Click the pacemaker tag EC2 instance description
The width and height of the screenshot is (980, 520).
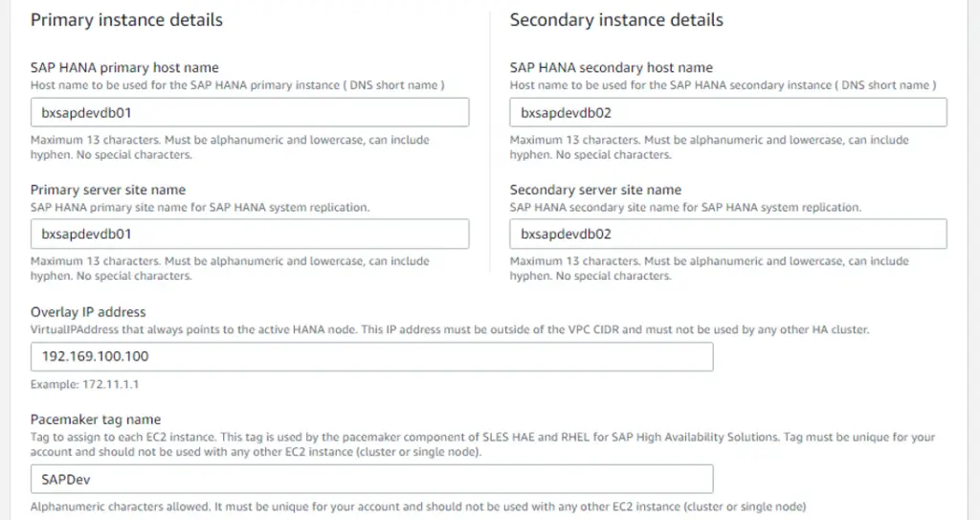[482, 444]
